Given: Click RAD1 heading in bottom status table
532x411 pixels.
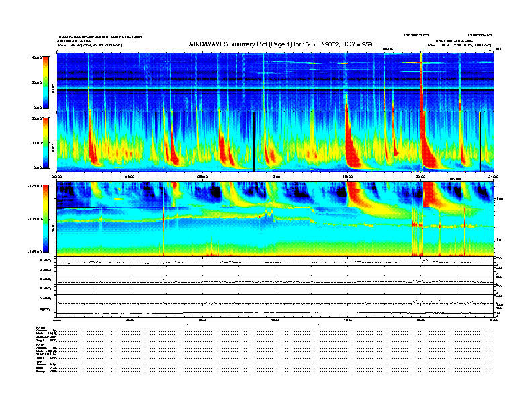Looking at the screenshot, I should pyautogui.click(x=41, y=345).
